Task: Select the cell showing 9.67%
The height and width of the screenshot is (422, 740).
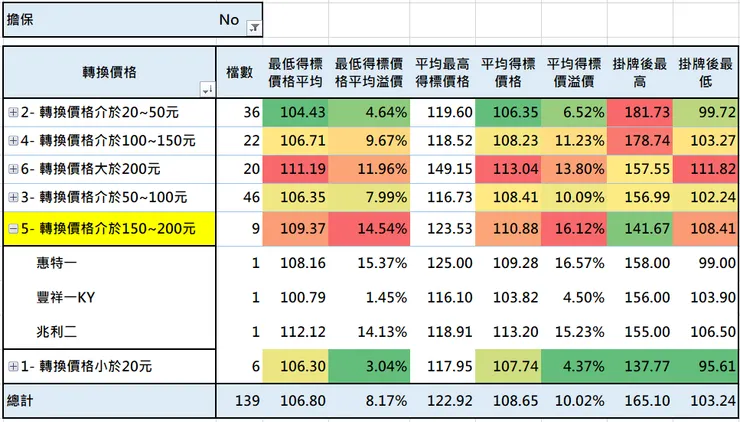Action: click(x=369, y=141)
